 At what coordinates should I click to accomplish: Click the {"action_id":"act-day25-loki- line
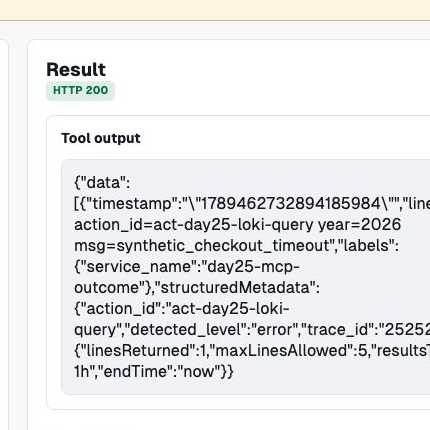(182, 309)
